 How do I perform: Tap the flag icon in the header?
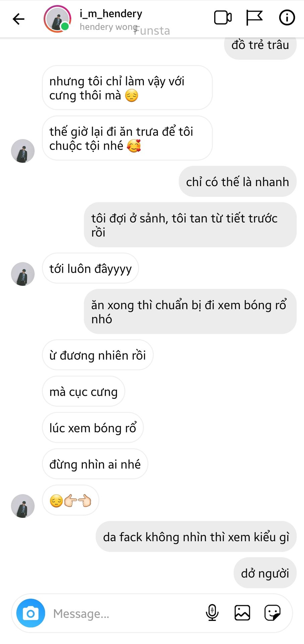[254, 18]
